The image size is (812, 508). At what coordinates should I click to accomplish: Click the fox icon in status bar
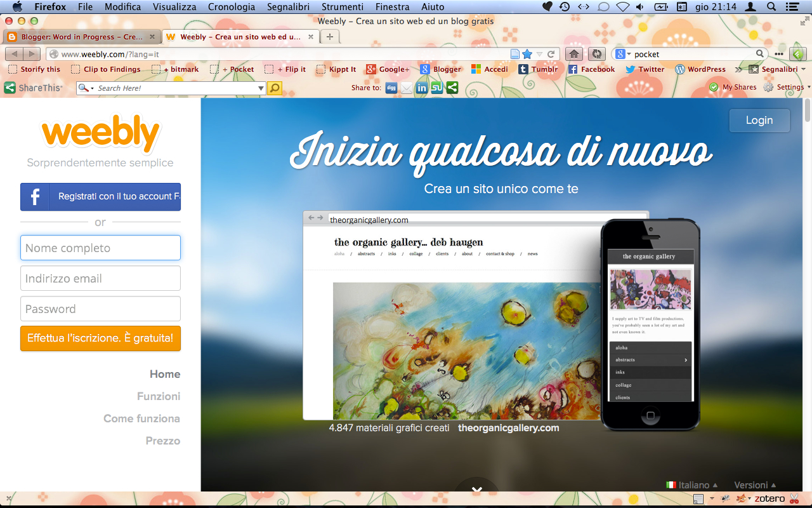pyautogui.click(x=741, y=498)
